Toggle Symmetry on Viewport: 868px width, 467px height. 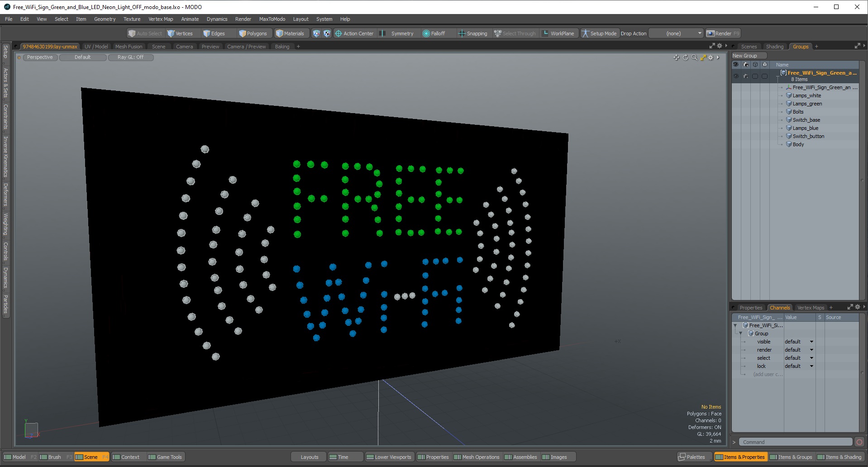tap(397, 33)
